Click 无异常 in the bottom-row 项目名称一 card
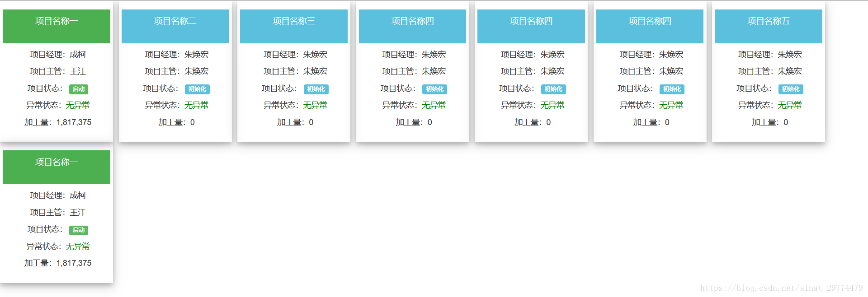 78,246
